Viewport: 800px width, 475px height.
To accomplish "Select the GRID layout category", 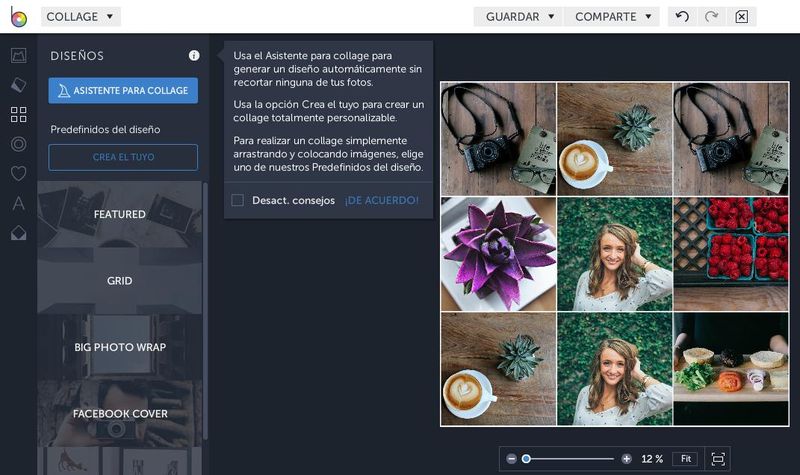I will [x=120, y=281].
